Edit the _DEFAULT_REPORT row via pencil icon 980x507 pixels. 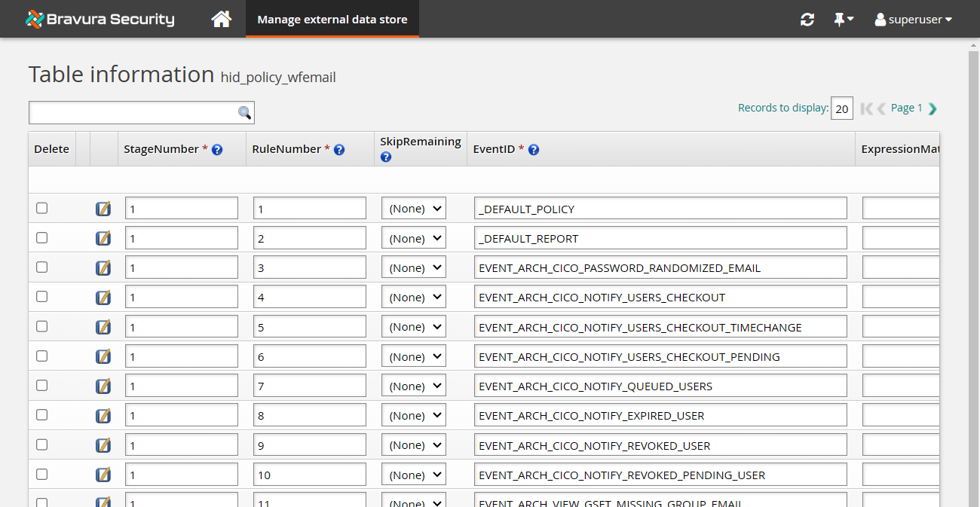(103, 237)
